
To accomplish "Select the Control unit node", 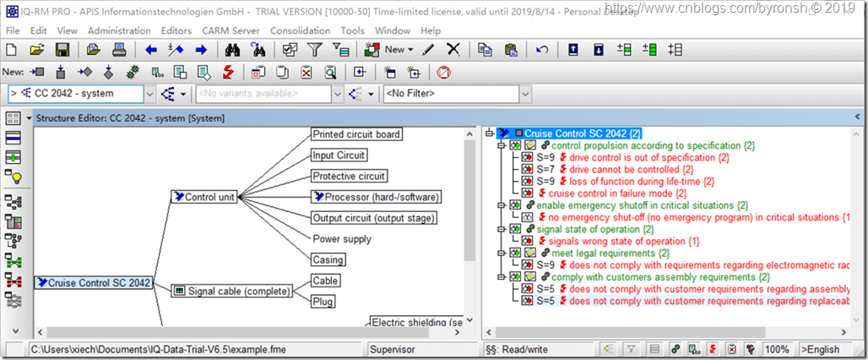I will point(204,197).
